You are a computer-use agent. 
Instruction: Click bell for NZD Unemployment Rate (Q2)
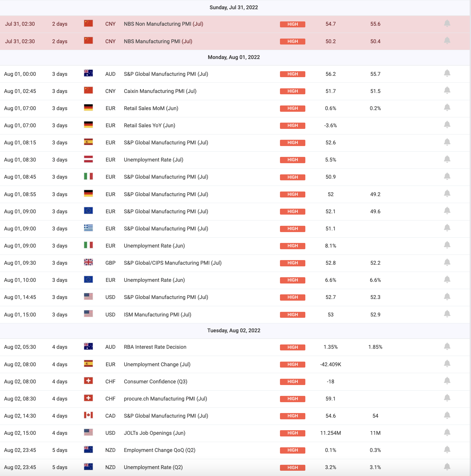tap(447, 467)
